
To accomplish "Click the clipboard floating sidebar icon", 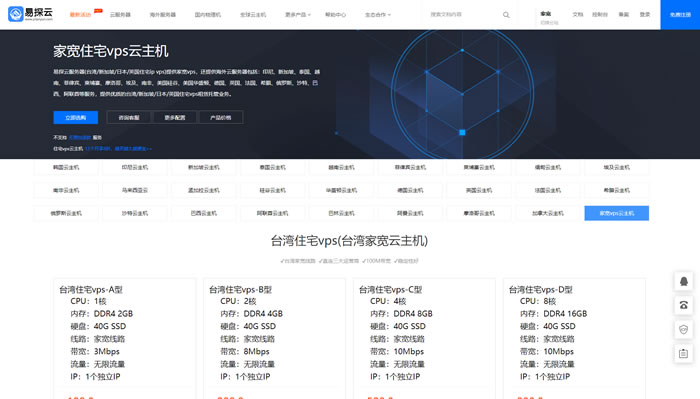I will pyautogui.click(x=683, y=353).
